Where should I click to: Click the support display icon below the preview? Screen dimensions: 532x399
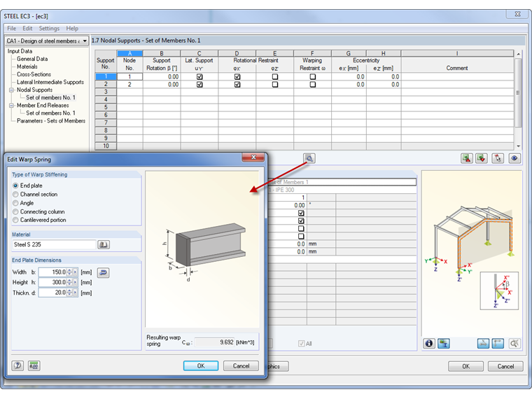point(483,344)
